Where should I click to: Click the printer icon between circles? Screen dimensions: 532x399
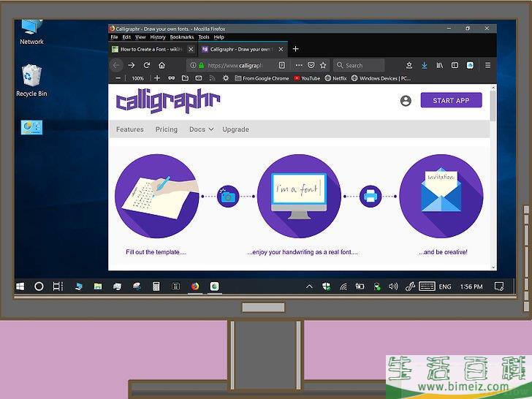(x=370, y=196)
